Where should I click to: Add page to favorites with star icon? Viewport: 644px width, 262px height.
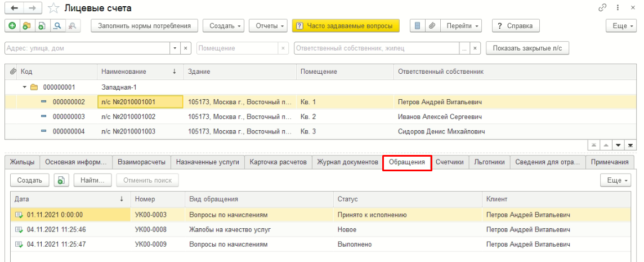(x=53, y=8)
